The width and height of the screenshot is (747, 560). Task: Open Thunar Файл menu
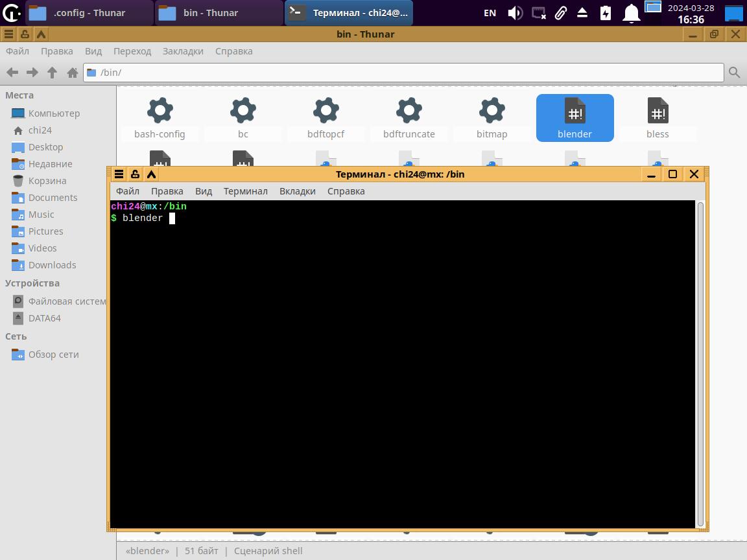point(18,51)
